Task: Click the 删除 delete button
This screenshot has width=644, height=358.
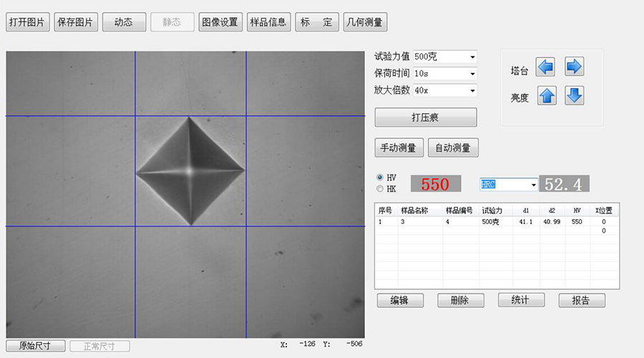Action: pyautogui.click(x=460, y=300)
